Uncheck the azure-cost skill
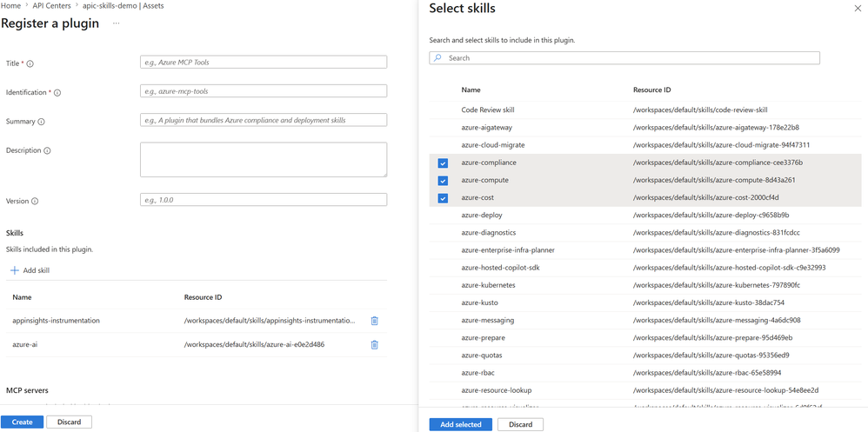868x432 pixels. click(x=443, y=198)
